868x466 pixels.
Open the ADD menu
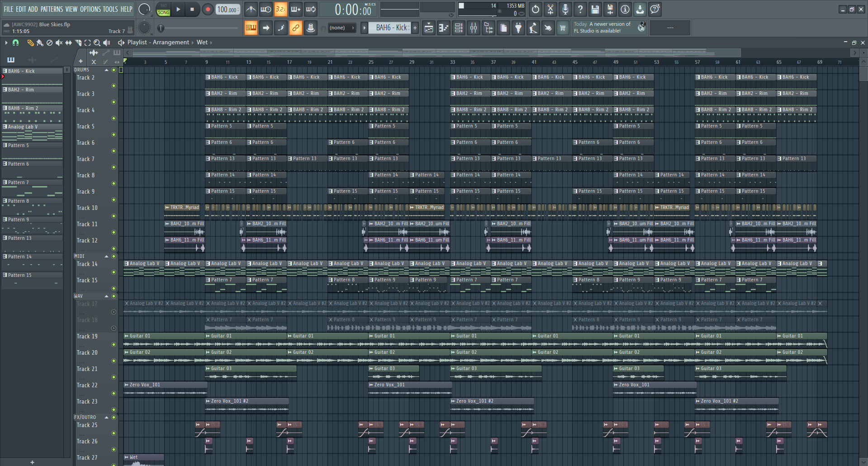33,9
